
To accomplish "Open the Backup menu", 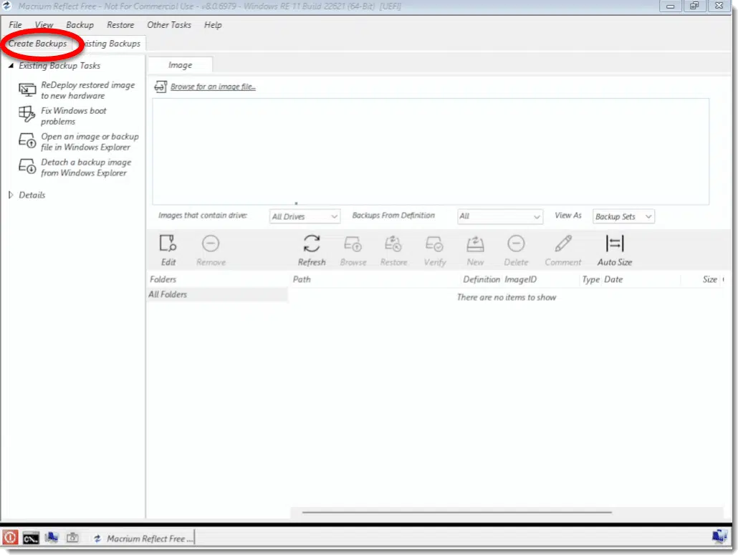I will coord(80,25).
